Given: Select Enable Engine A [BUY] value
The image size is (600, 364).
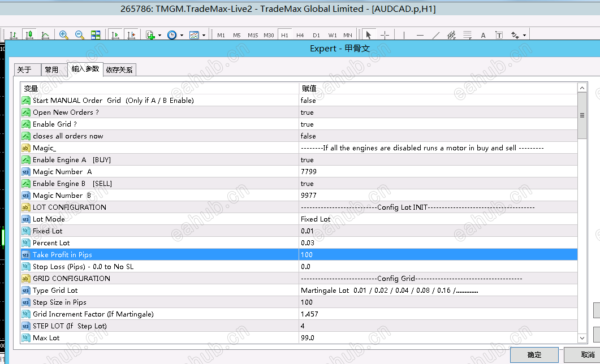Looking at the screenshot, I should click(438, 159).
